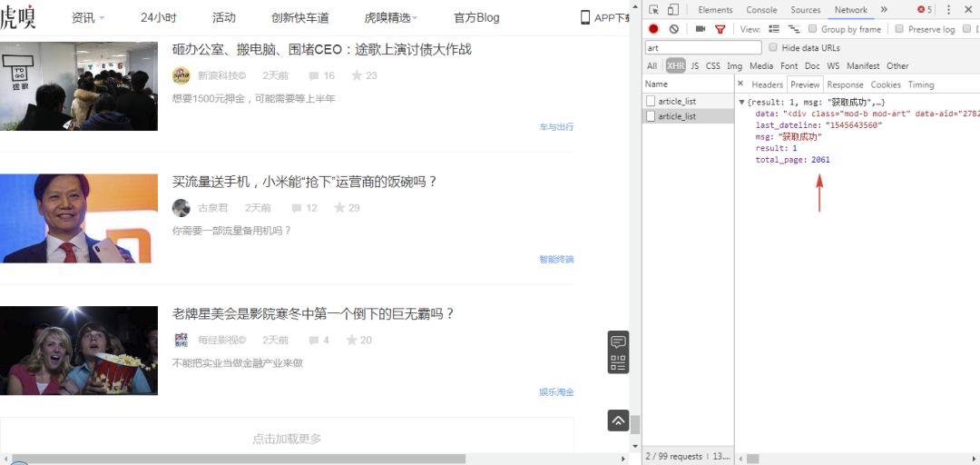Stop recording with the red record button

(x=653, y=29)
